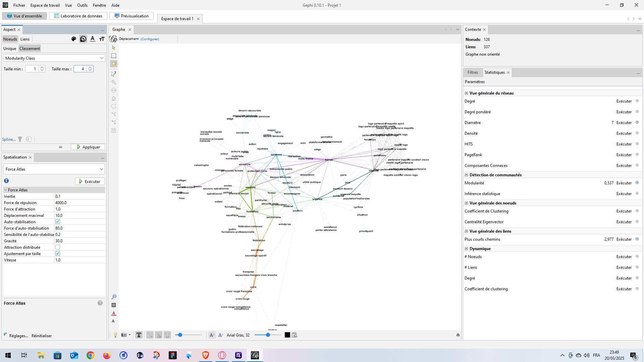Take a screenshot with the camera icon
Image resolution: width=644 pixels, height=362 pixels.
point(124,335)
